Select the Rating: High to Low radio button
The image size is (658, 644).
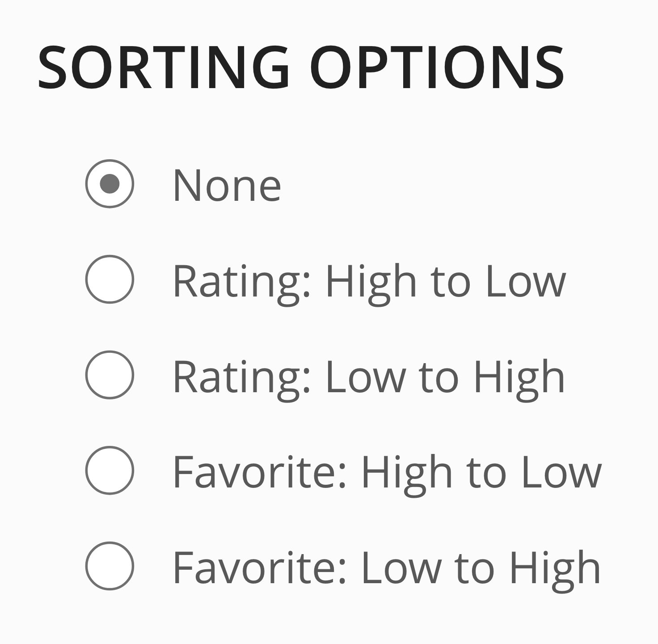(x=110, y=279)
